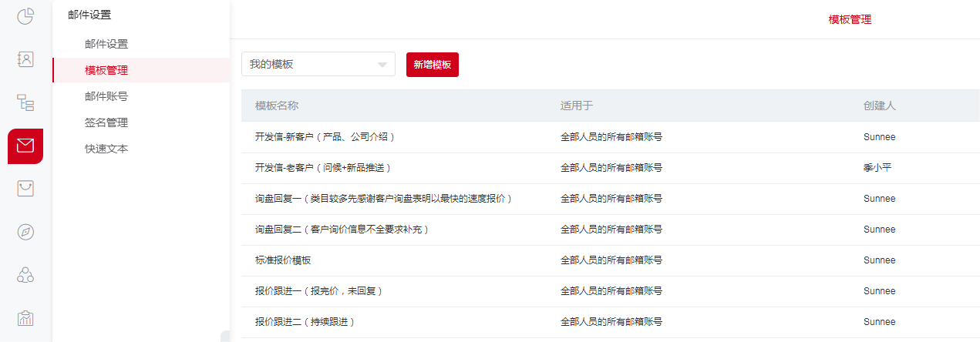
Task: Open the three-circles group icon
Action: (25, 275)
